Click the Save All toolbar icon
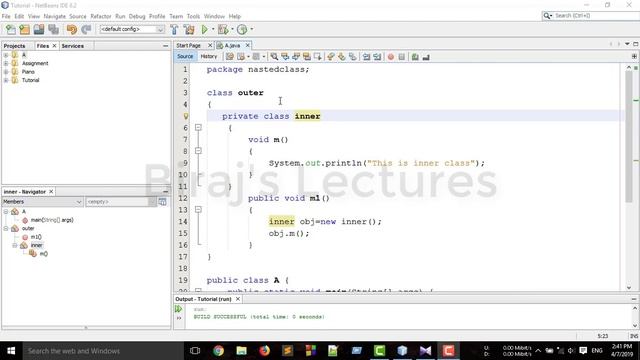 pyautogui.click(x=53, y=29)
